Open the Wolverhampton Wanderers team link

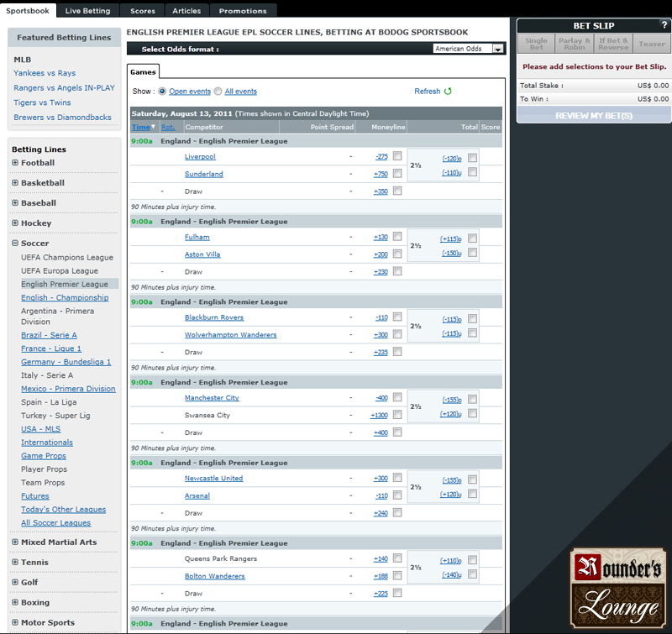pyautogui.click(x=230, y=334)
